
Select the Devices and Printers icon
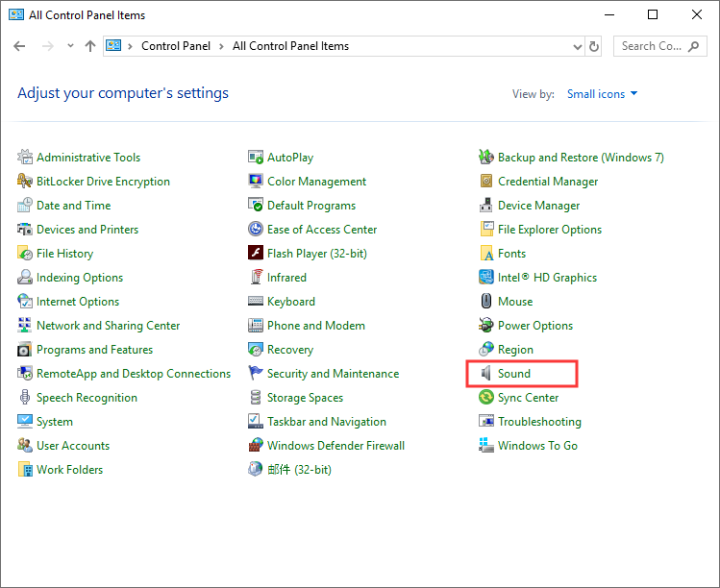tap(25, 229)
